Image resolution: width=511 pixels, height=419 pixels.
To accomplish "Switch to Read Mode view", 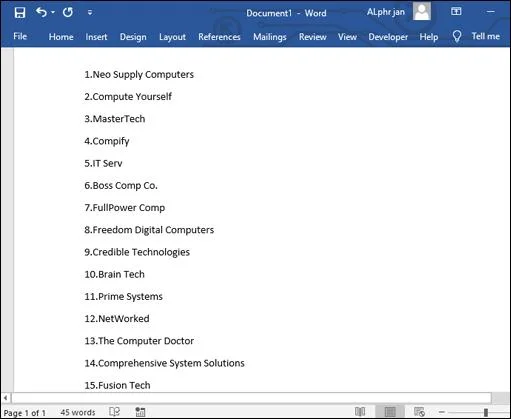I will [360, 412].
